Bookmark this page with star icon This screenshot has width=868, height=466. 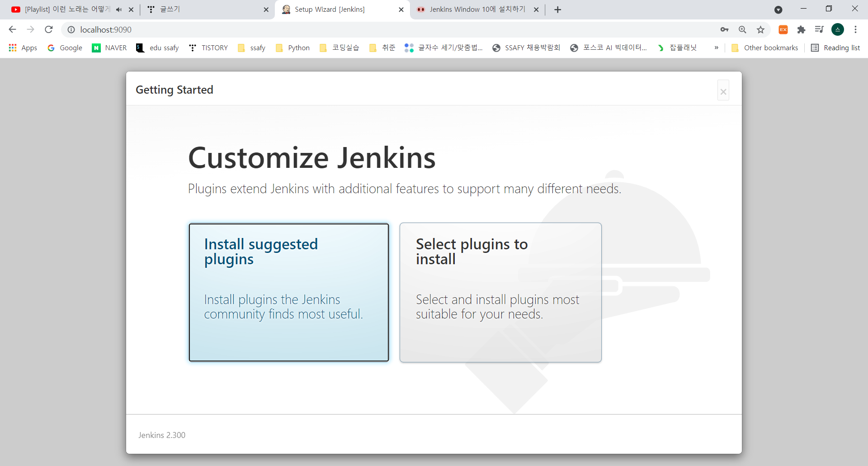tap(761, 29)
